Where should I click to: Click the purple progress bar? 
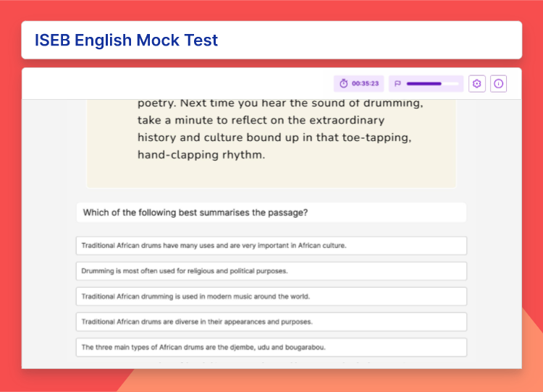432,83
